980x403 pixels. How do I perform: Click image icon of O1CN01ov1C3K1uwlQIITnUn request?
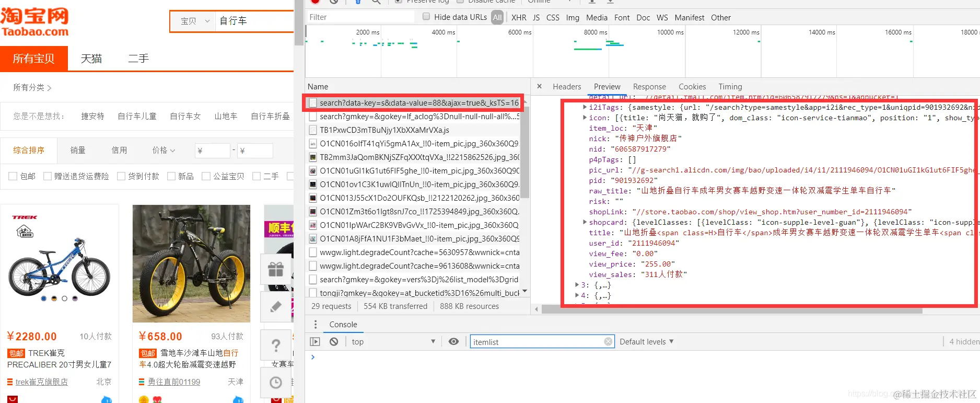(x=313, y=185)
